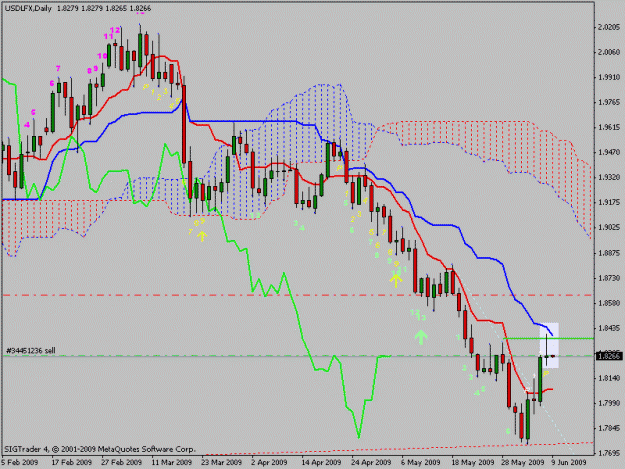Click the 1.8580 price axis label
625x469 pixels.
click(x=609, y=303)
